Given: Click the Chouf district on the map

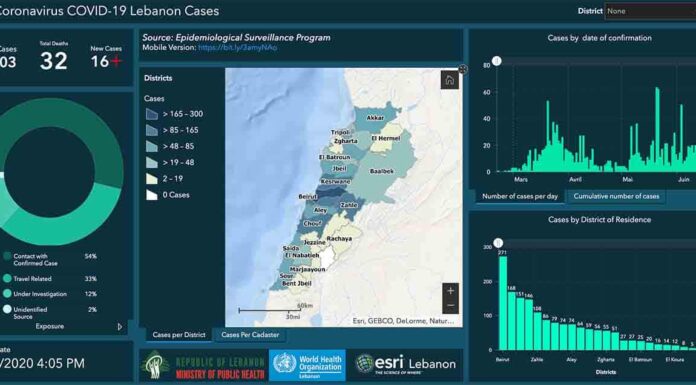Looking at the screenshot, I should click(312, 224).
